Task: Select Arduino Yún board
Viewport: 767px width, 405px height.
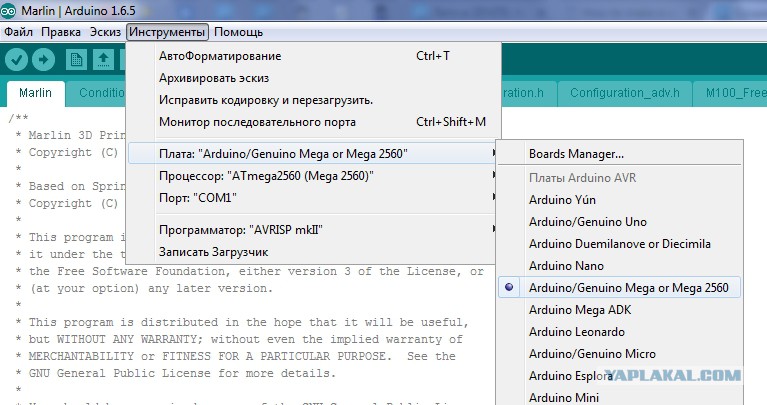Action: 619,200
